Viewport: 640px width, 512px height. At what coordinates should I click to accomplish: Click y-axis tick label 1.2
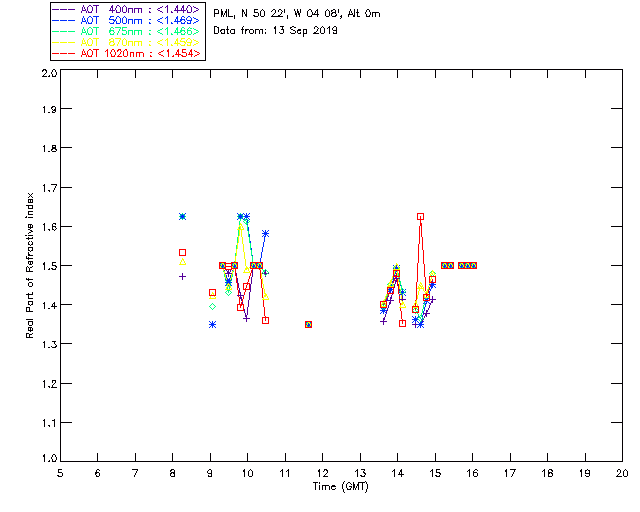pyautogui.click(x=49, y=384)
